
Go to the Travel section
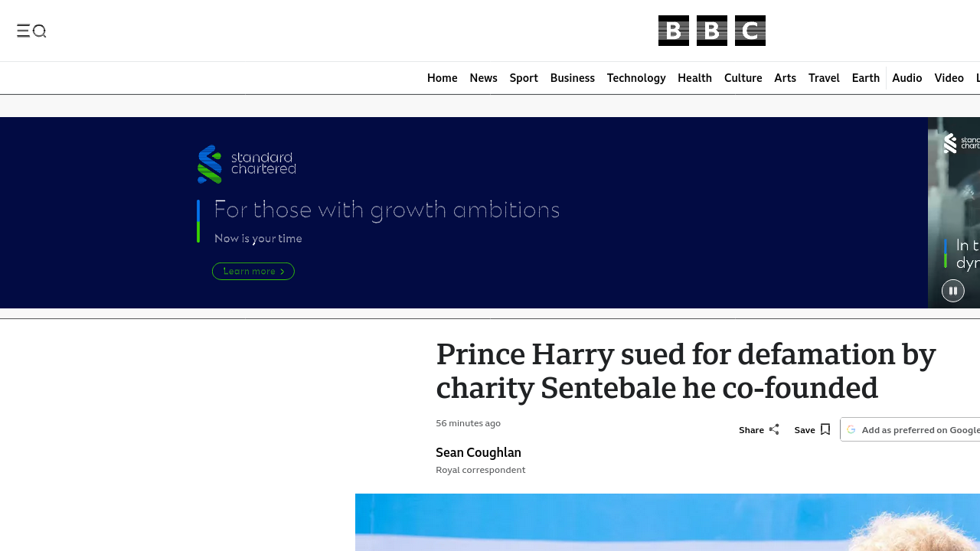tap(824, 78)
